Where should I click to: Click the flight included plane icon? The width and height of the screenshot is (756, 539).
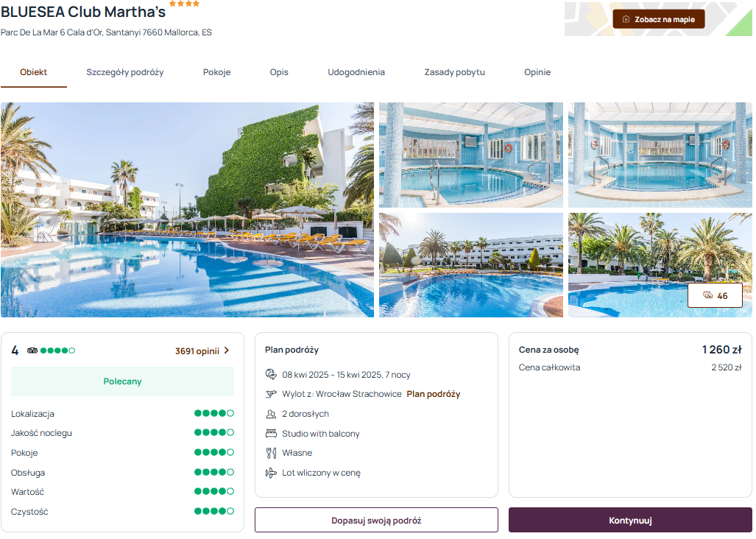pyautogui.click(x=272, y=474)
